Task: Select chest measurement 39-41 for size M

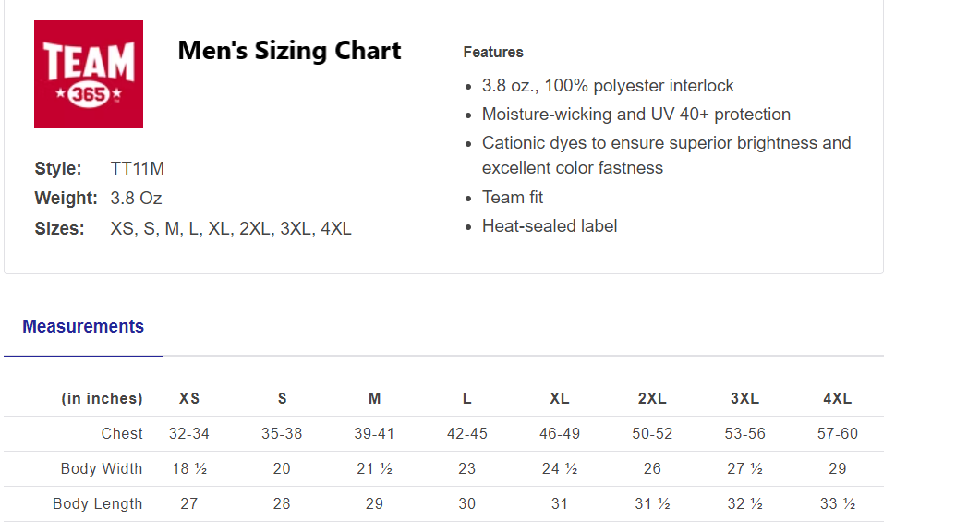Action: coord(374,434)
